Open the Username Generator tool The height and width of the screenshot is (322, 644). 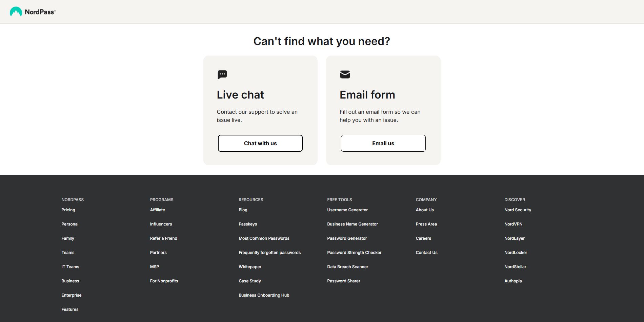(x=347, y=210)
